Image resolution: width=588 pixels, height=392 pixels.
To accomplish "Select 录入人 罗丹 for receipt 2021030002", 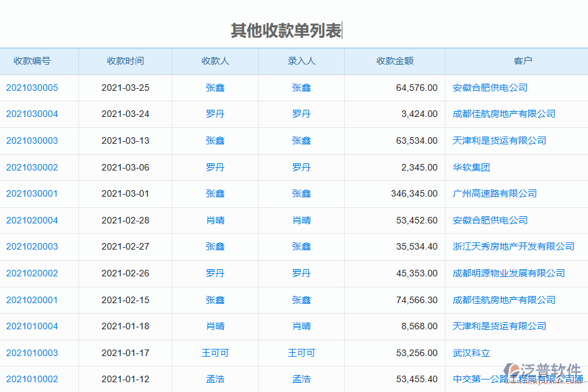I will click(x=301, y=167).
